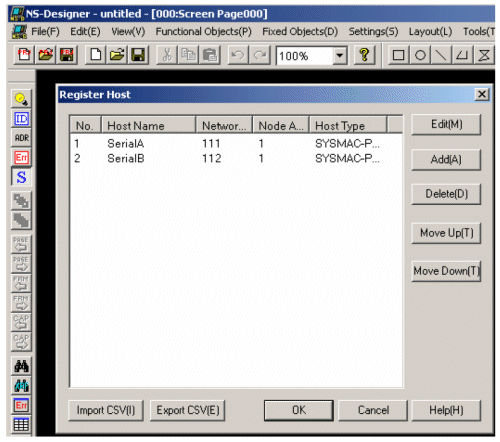Click the Move Down(T) button
The image size is (500, 442).
click(x=446, y=271)
